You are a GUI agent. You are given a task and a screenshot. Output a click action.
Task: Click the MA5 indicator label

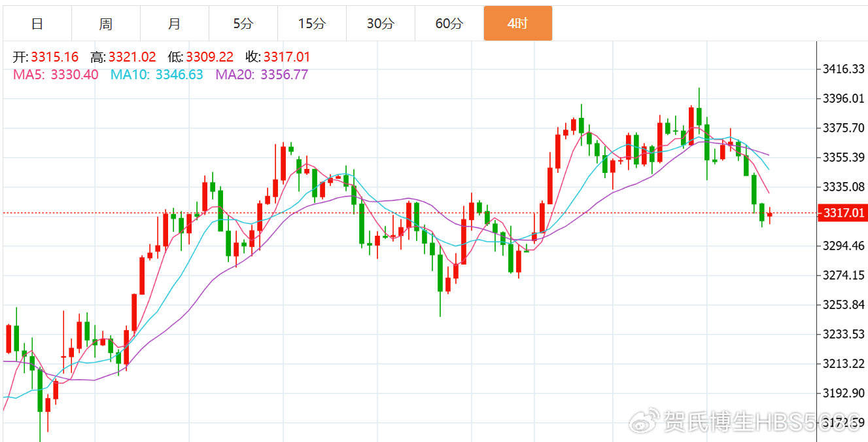click(x=56, y=75)
